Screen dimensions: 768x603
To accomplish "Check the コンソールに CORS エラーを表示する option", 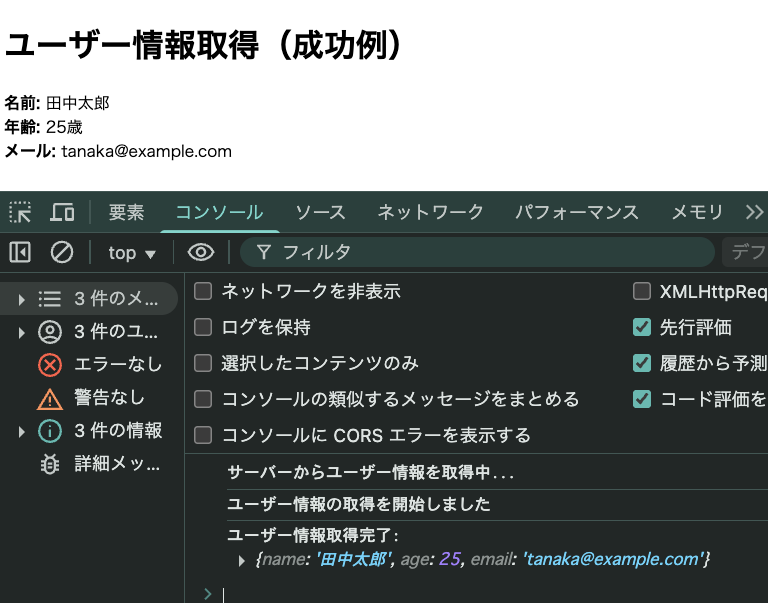I will (203, 435).
